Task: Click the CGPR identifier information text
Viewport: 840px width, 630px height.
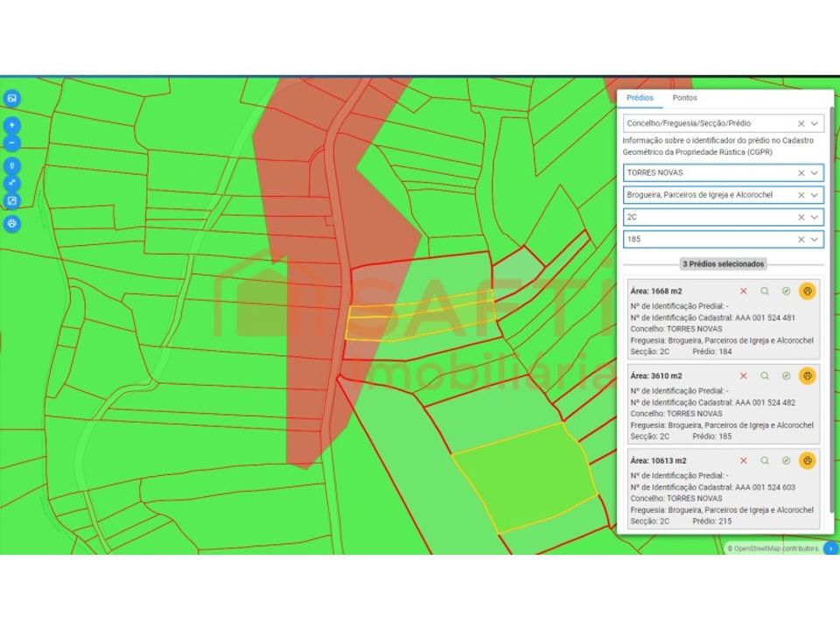Action: pyautogui.click(x=717, y=146)
